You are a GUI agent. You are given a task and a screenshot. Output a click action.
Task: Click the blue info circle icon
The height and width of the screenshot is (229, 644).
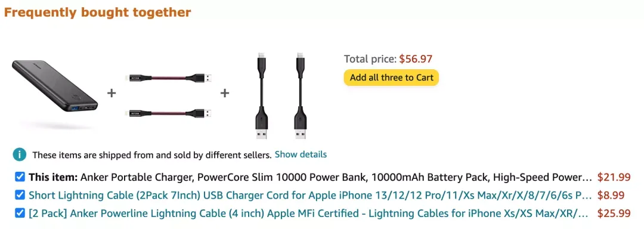coord(19,154)
